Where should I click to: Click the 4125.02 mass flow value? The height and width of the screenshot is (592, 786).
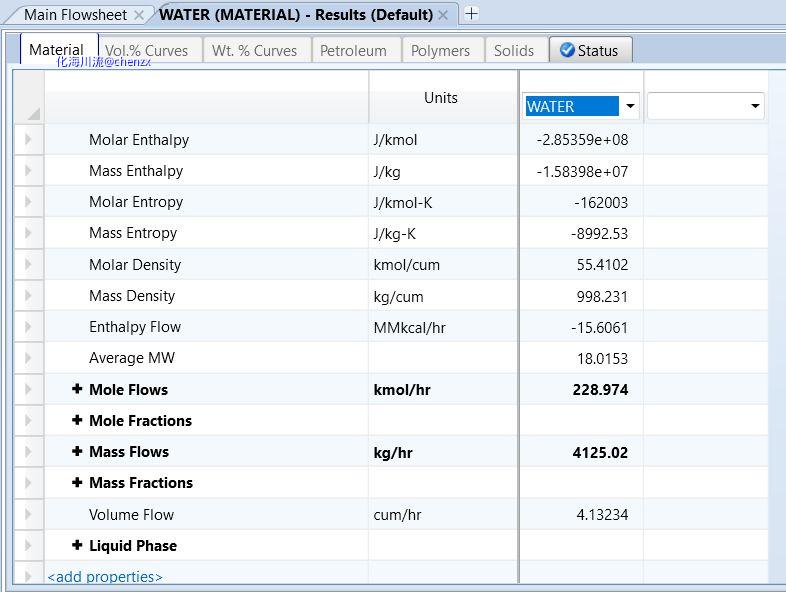pyautogui.click(x=600, y=452)
